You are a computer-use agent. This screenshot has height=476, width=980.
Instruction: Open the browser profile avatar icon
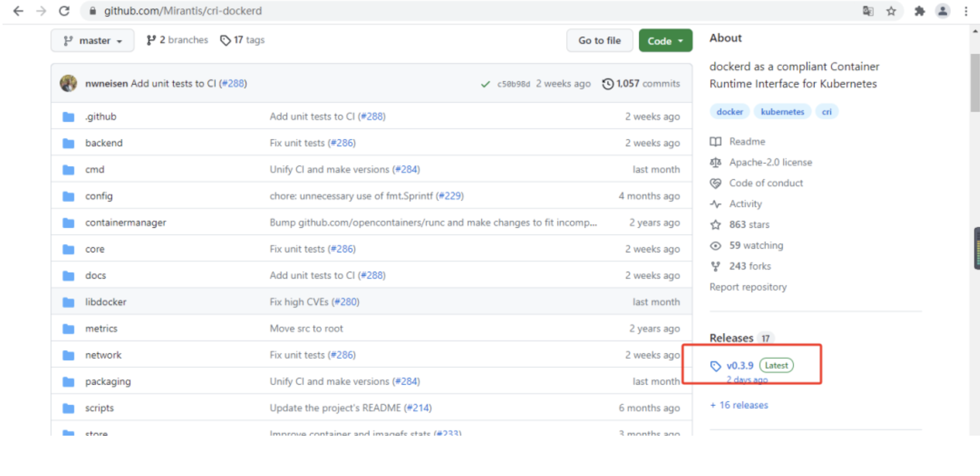[942, 11]
